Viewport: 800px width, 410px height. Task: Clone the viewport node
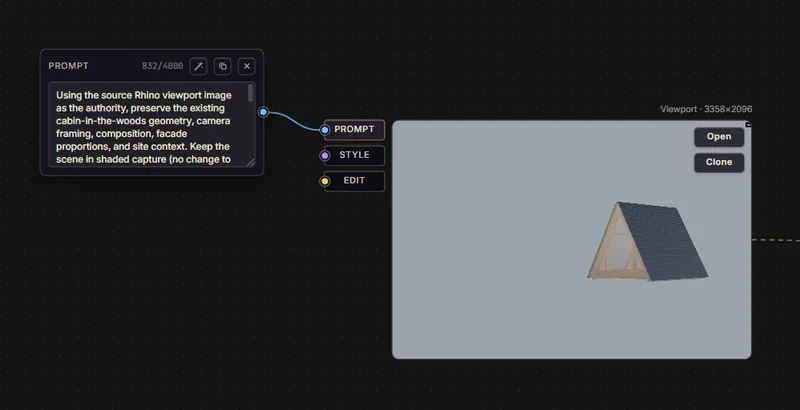coord(719,162)
